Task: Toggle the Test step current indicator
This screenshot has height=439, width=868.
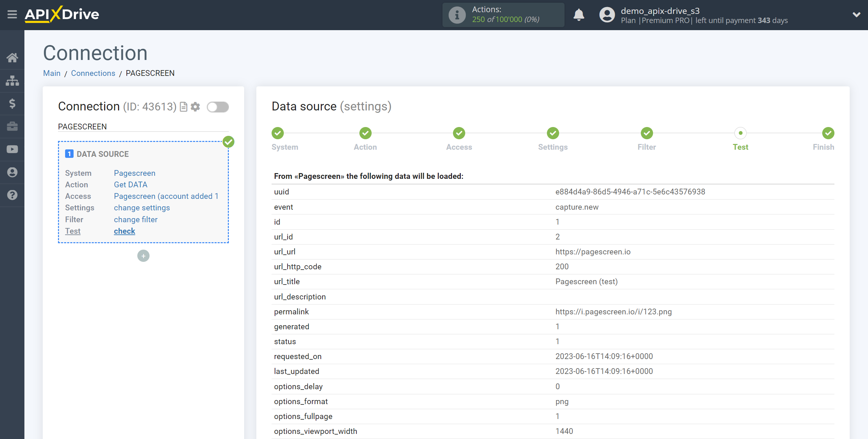Action: click(740, 133)
